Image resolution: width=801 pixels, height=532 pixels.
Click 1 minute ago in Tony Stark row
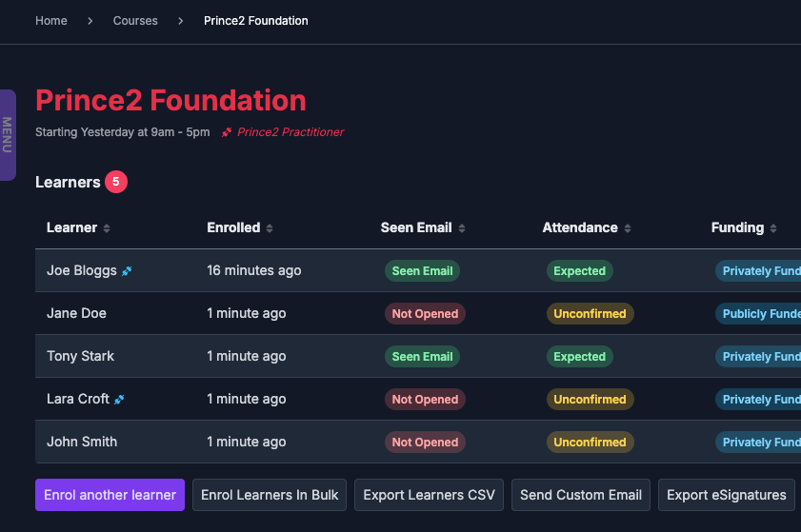[247, 356]
